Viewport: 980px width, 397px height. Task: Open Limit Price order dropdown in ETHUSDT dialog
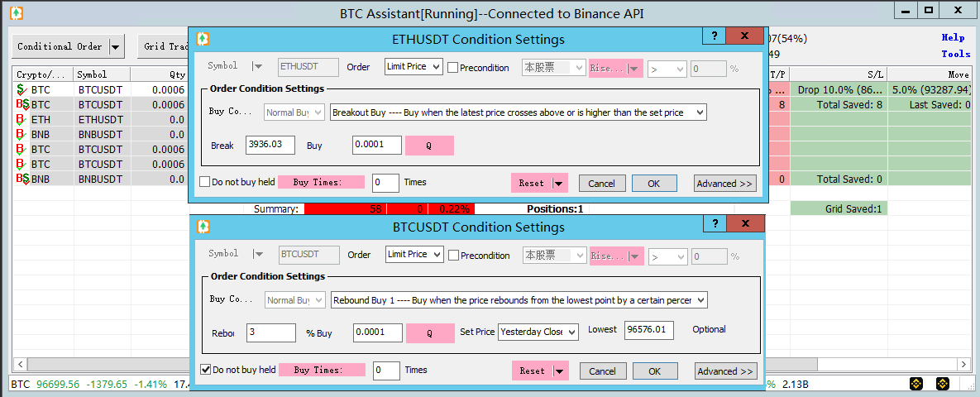tap(437, 67)
